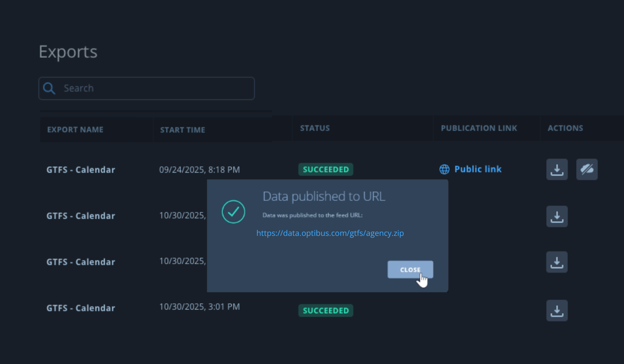This screenshot has height=364, width=624.
Task: Close the Data published to URL dialog
Action: click(x=410, y=270)
